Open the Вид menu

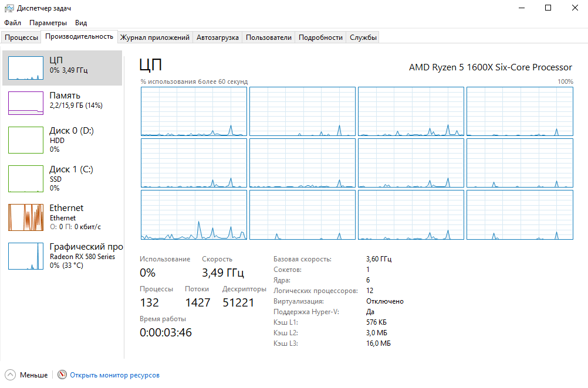coord(81,23)
